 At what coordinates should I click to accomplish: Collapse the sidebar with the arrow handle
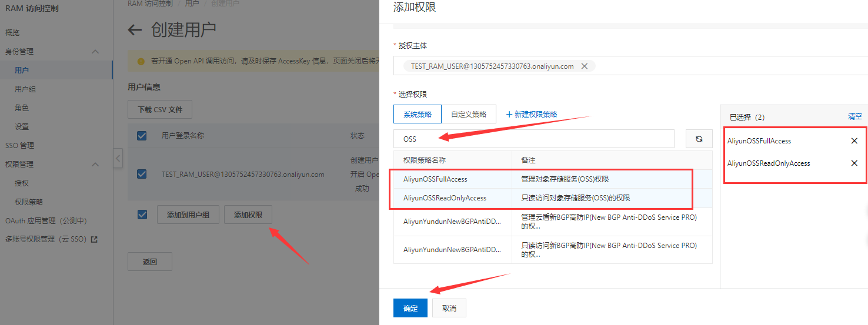pyautogui.click(x=118, y=158)
